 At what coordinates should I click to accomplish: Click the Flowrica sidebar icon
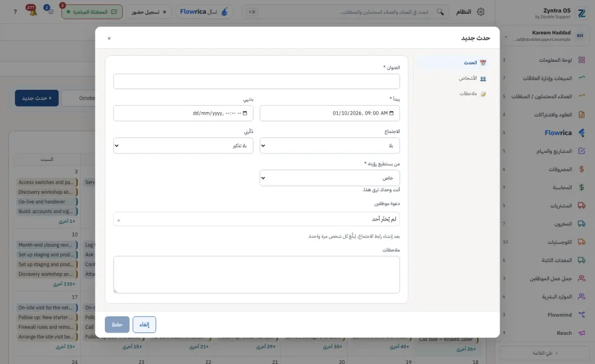pyautogui.click(x=581, y=132)
